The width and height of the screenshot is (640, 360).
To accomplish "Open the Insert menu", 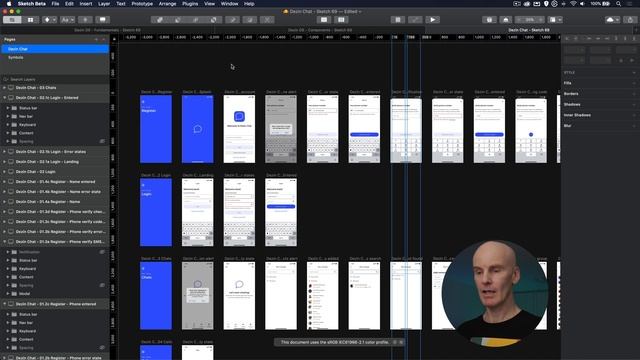I will click(86, 4).
